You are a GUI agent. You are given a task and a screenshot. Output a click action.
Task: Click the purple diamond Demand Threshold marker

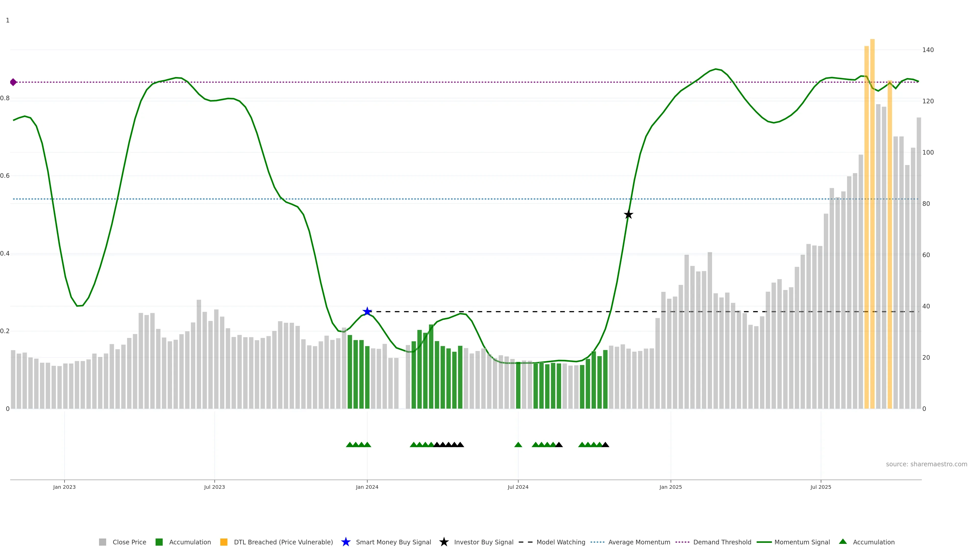pos(13,82)
